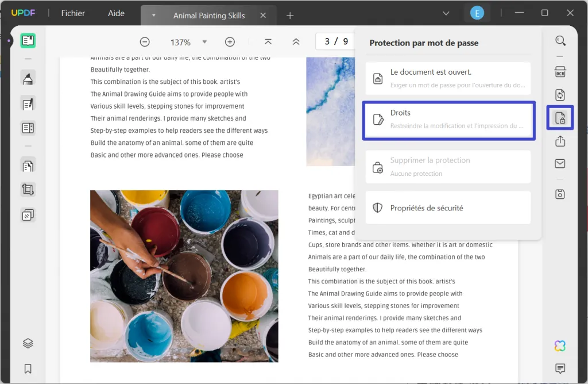
Task: Open Propriétés de sécurité
Action: point(448,207)
